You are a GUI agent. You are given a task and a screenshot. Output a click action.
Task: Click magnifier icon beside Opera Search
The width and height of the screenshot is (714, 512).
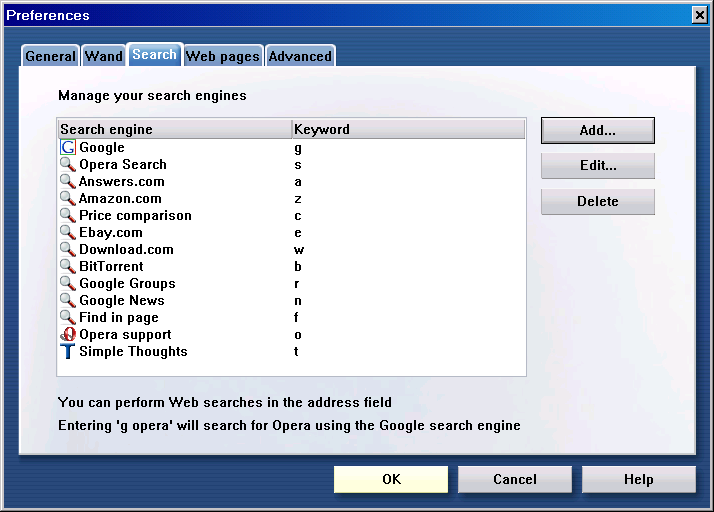(x=68, y=164)
